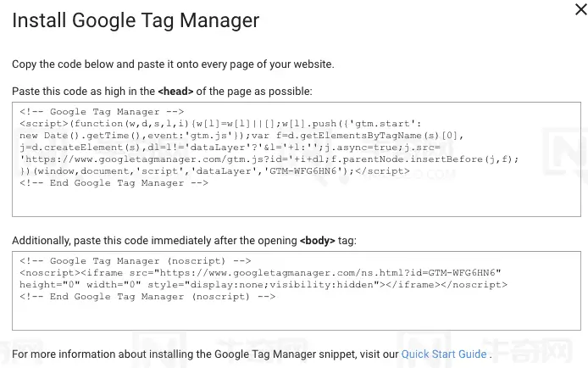The image size is (588, 368).
Task: Click the j=d.createElement(s) code line
Action: [x=230, y=148]
